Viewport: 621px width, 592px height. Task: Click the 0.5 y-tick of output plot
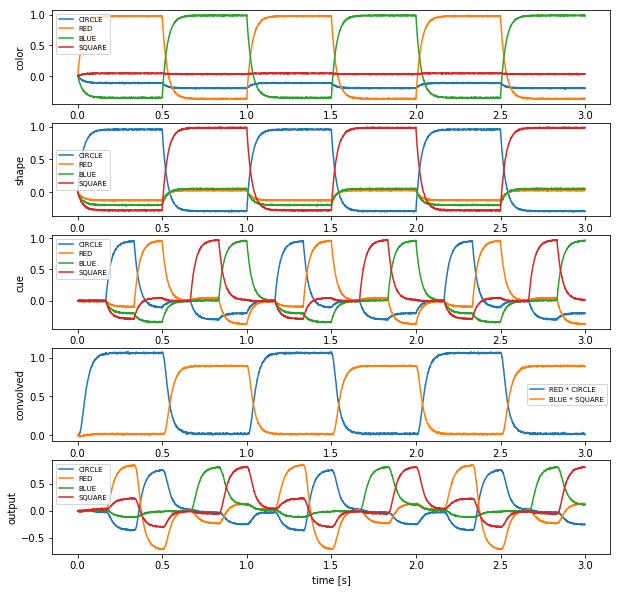[38, 485]
